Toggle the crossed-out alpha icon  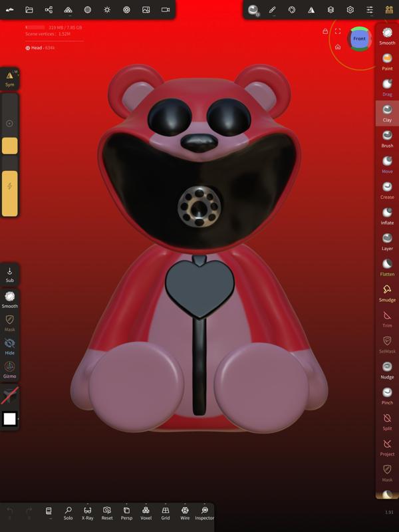click(9, 396)
